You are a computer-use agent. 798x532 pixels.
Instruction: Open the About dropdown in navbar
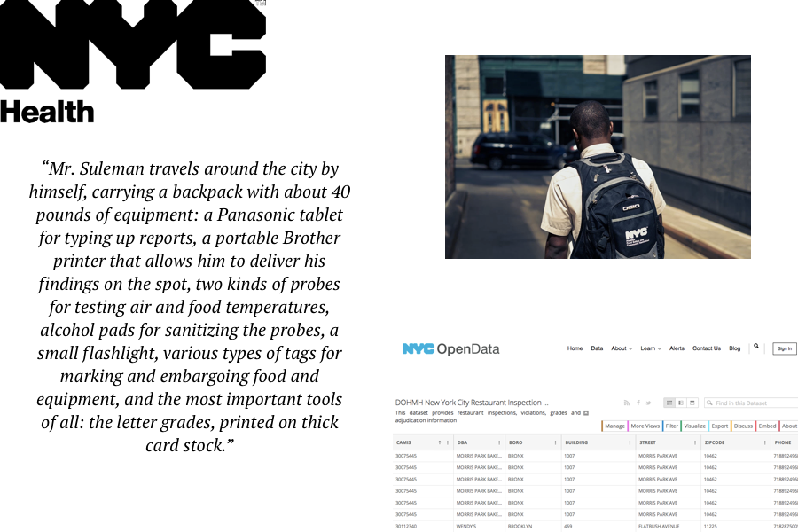(x=622, y=348)
